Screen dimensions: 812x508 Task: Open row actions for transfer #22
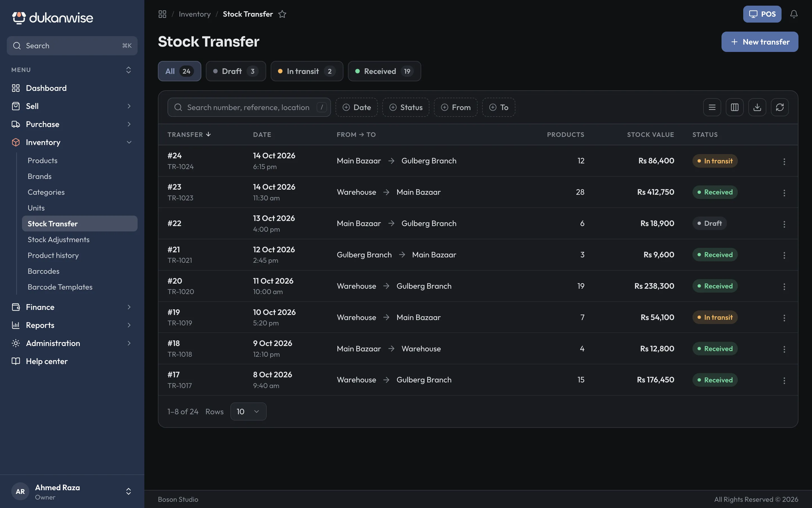(x=784, y=224)
